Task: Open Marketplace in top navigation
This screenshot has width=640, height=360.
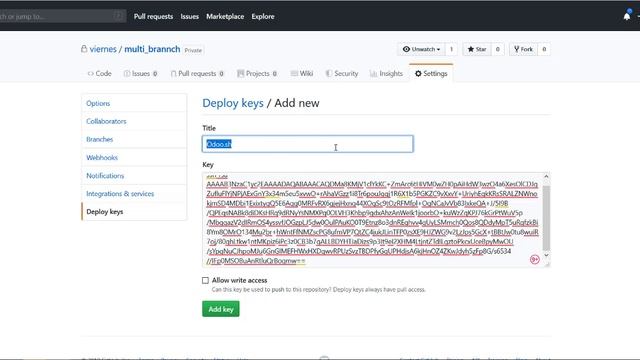Action: [225, 16]
